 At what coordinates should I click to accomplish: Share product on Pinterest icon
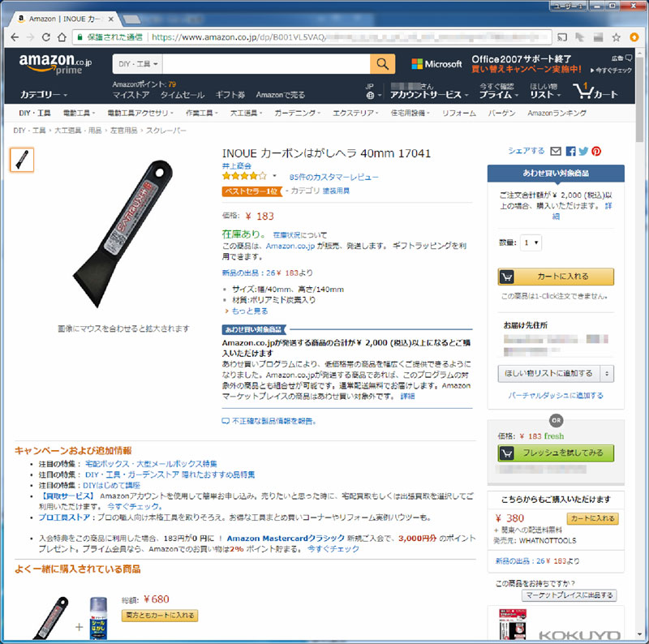pyautogui.click(x=596, y=151)
